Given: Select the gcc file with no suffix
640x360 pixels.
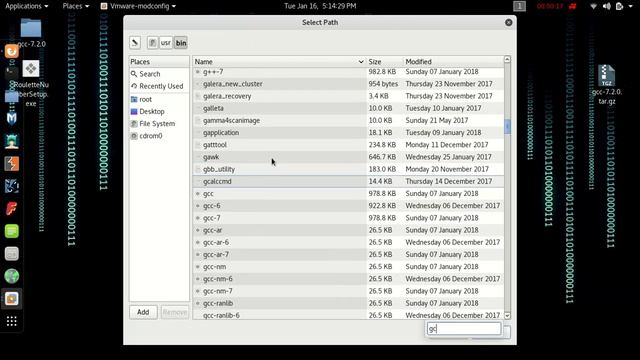Looking at the screenshot, I should click(x=348, y=193).
